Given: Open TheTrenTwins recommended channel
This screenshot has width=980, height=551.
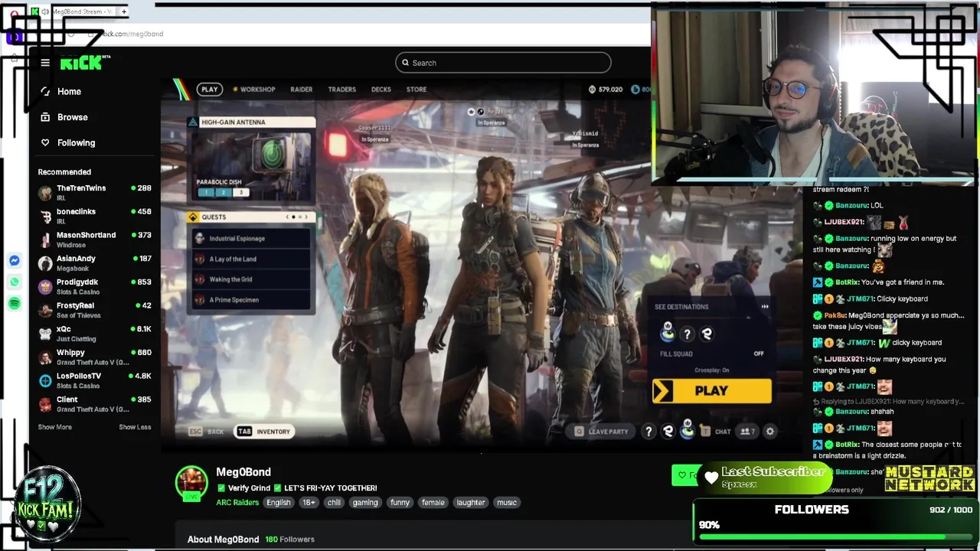Looking at the screenshot, I should click(x=94, y=193).
